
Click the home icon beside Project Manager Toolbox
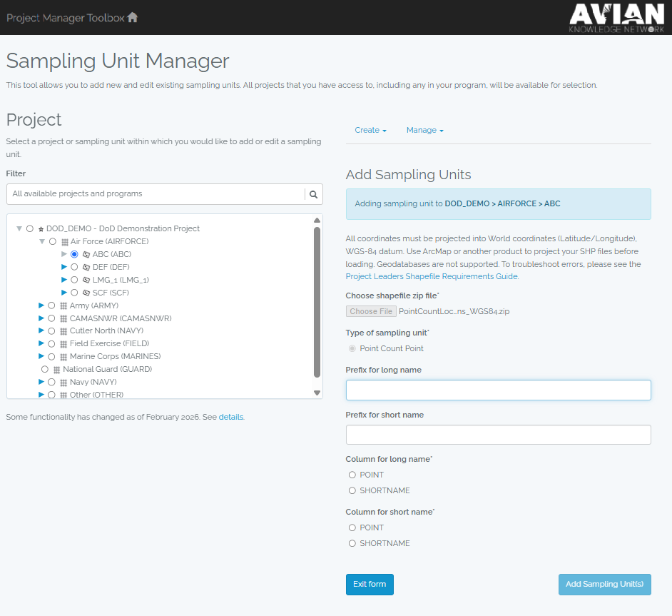click(x=133, y=17)
